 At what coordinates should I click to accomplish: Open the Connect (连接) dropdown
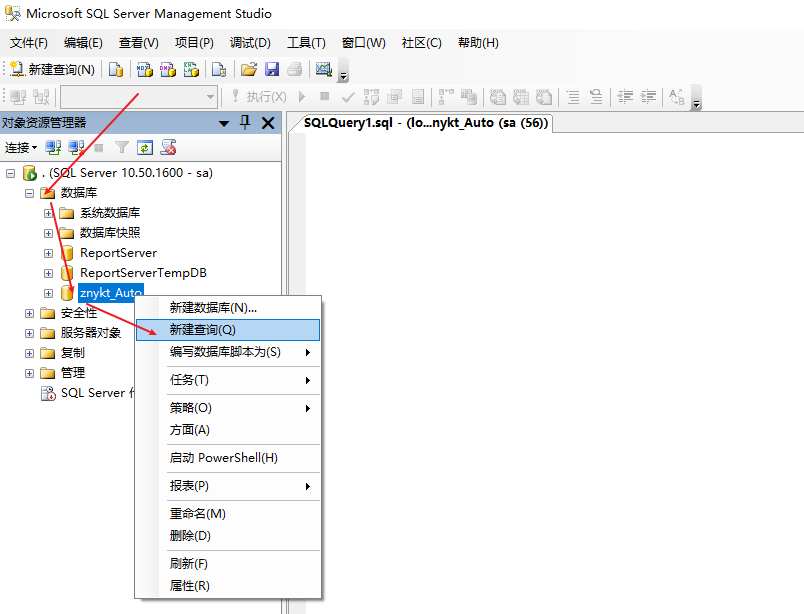(21, 148)
